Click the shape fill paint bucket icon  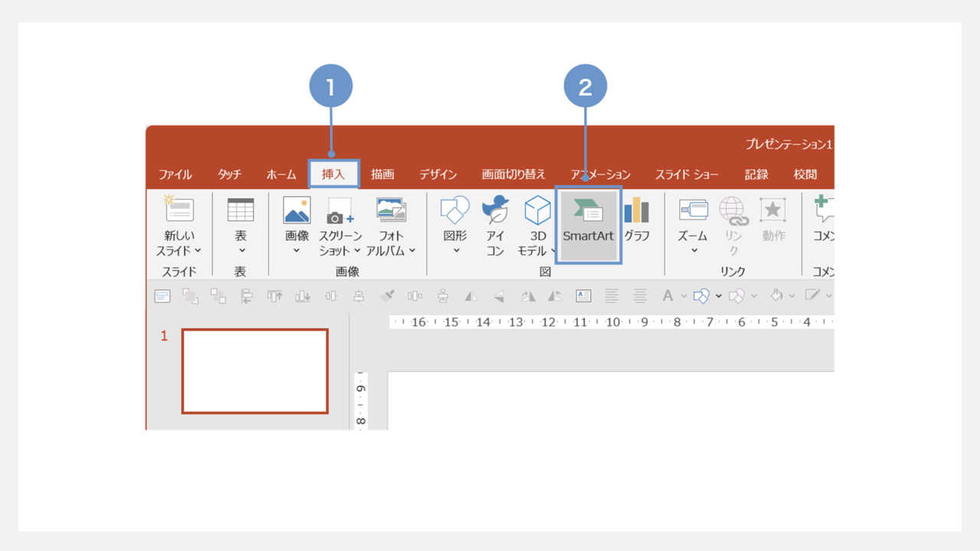(776, 295)
